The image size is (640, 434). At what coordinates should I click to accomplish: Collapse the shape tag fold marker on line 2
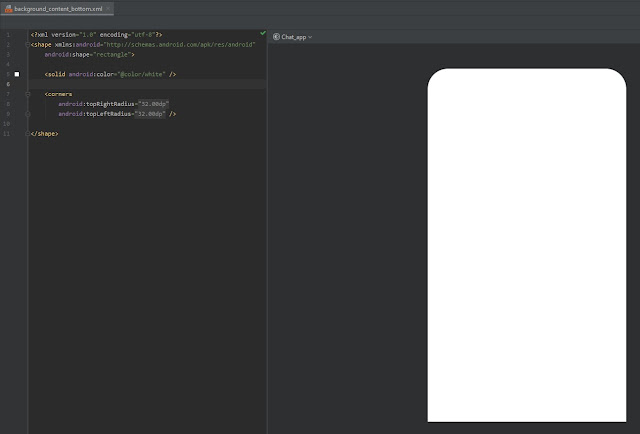(28, 44)
